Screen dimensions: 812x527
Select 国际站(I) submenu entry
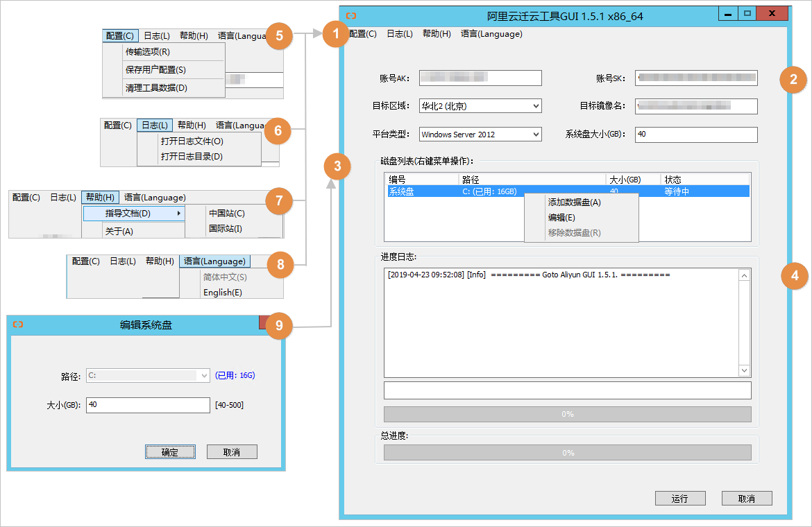[226, 229]
